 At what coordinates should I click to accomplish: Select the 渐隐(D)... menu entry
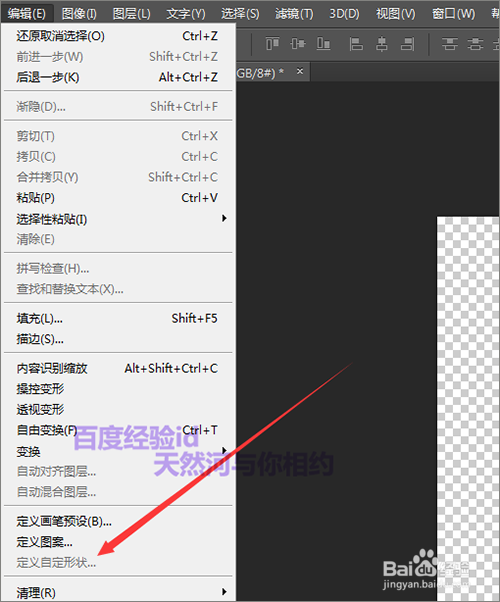[x=118, y=106]
